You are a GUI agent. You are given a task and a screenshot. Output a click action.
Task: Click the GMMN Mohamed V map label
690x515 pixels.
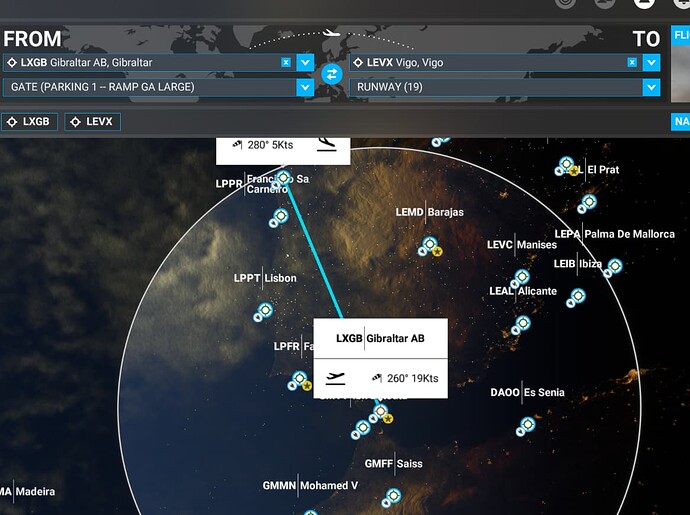point(310,486)
